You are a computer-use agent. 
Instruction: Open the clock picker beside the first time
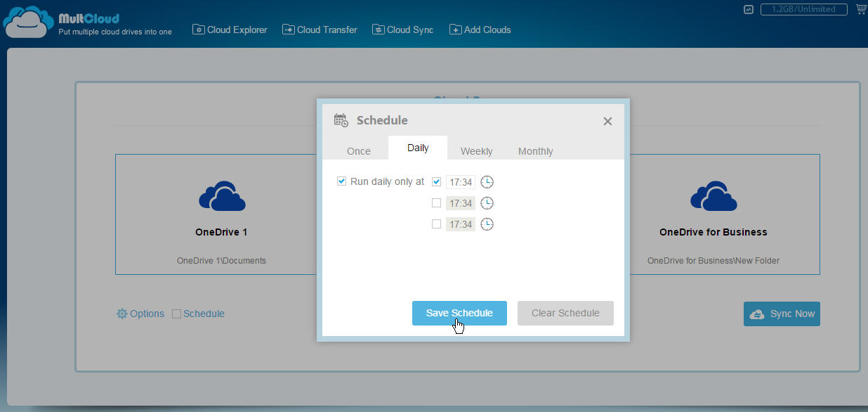click(x=487, y=181)
